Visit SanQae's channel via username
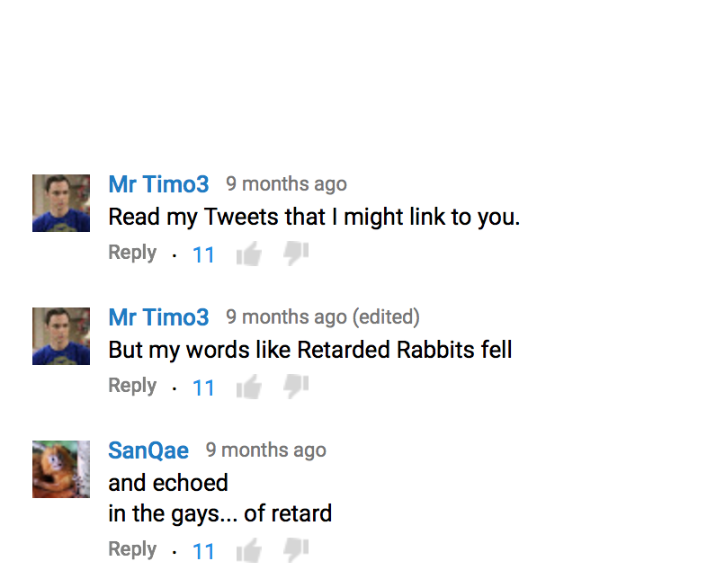This screenshot has height=588, width=707. click(148, 450)
